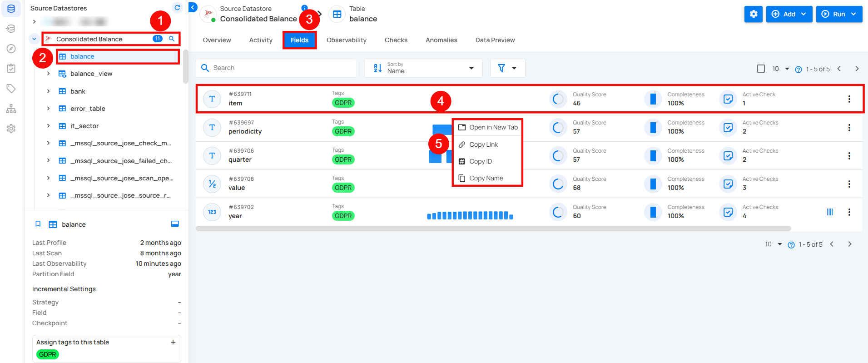Open the explore compass icon in sidebar
Screen dimensions: 868x363
point(11,49)
